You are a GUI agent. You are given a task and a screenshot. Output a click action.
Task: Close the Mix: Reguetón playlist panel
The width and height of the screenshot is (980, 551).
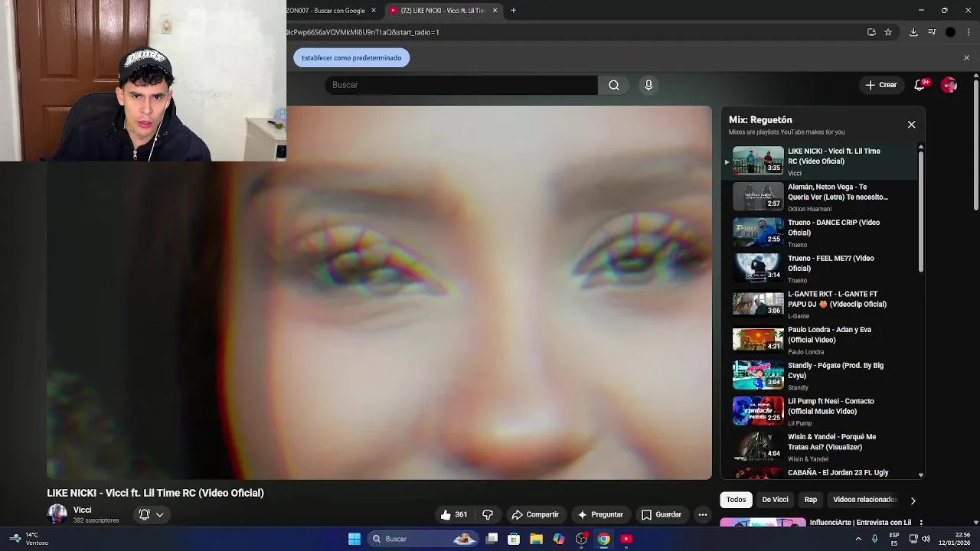coord(911,124)
